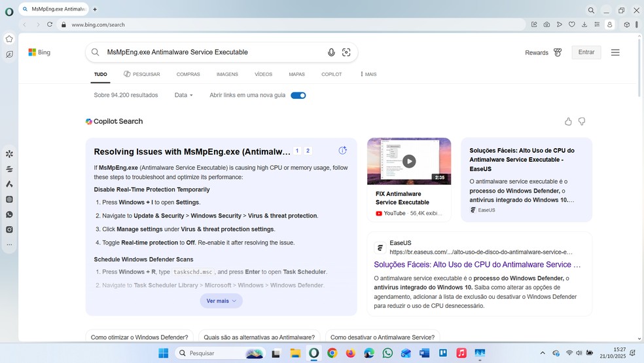
Task: Reload the current Bing page
Action: (x=50, y=25)
